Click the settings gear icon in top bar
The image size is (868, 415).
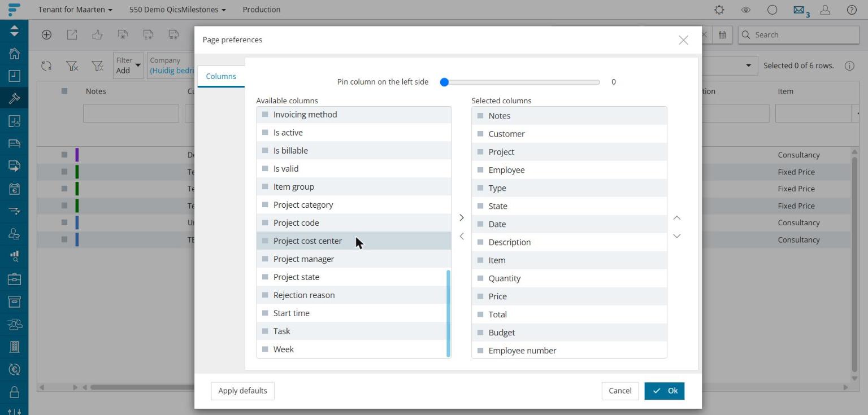[719, 10]
